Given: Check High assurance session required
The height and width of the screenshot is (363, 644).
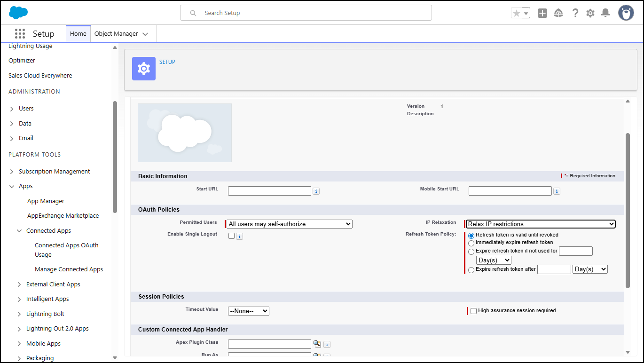Looking at the screenshot, I should [473, 311].
